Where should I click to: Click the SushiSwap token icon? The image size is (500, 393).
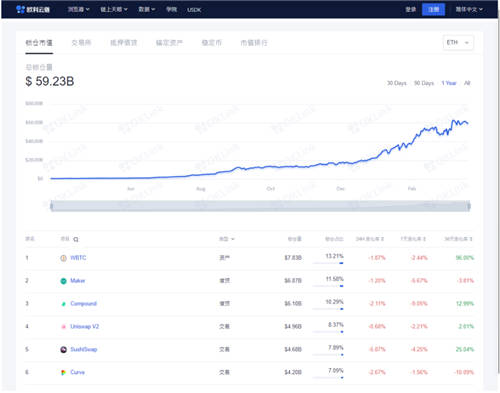[63, 350]
